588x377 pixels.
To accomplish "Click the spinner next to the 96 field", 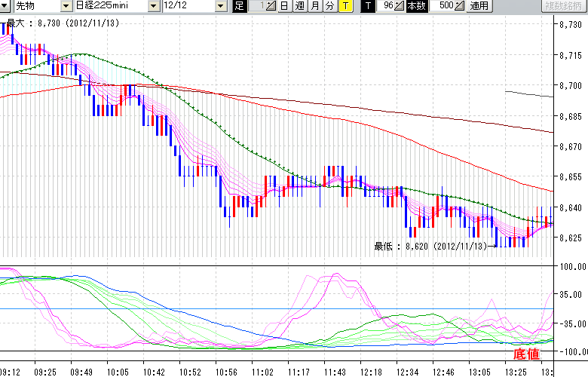I will tap(400, 6).
